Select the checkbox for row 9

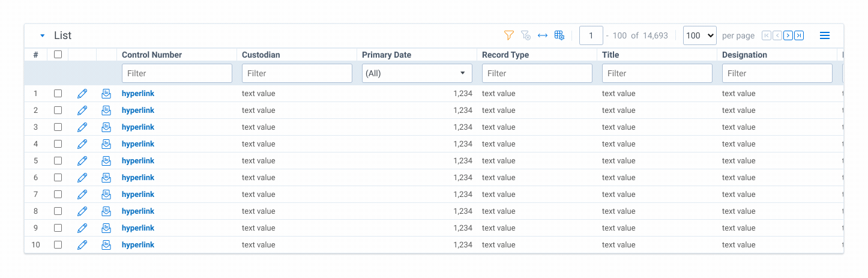pyautogui.click(x=58, y=228)
